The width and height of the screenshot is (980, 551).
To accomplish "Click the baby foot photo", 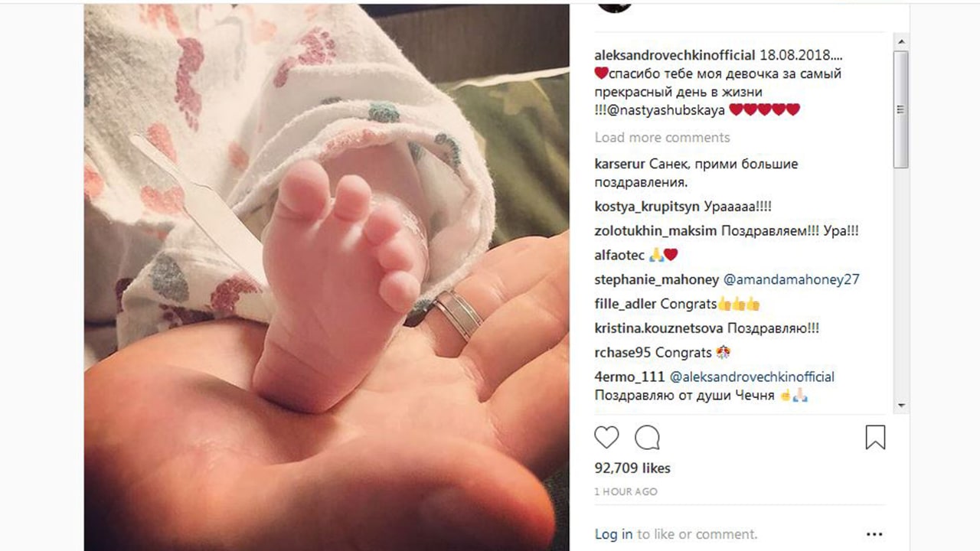I will (x=327, y=277).
